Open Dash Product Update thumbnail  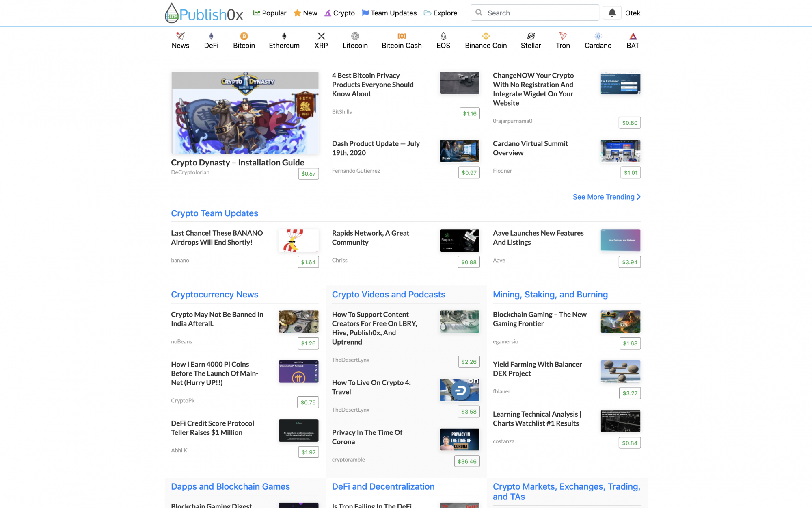pos(460,151)
